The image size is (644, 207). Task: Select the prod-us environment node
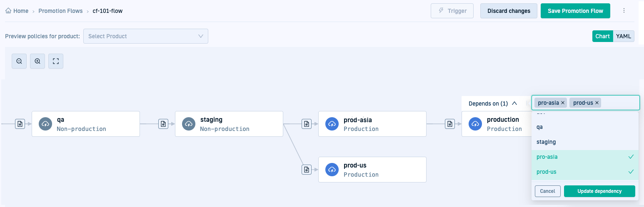[x=372, y=170]
